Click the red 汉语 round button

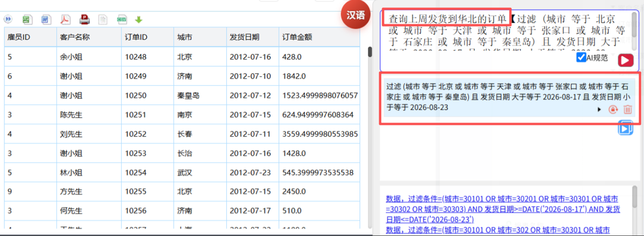pyautogui.click(x=356, y=15)
